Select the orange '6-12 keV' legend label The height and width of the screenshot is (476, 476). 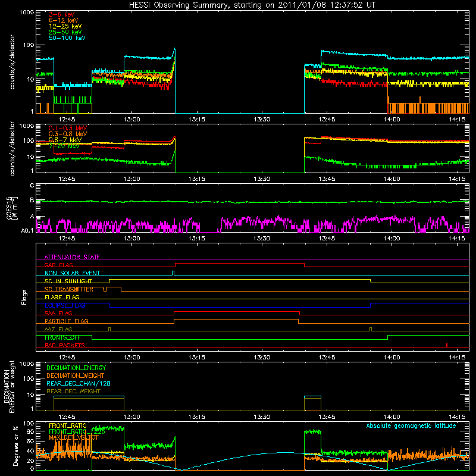point(64,20)
